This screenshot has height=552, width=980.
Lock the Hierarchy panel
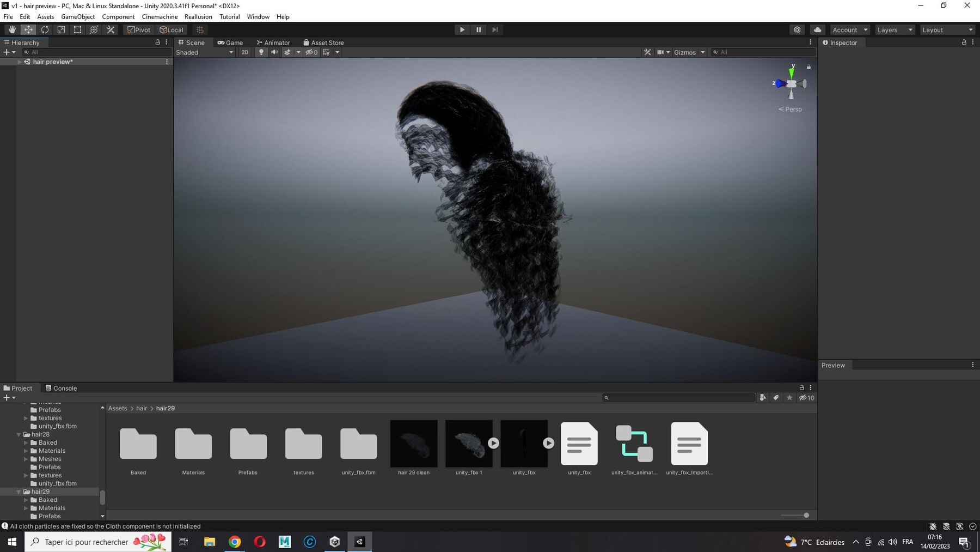pyautogui.click(x=158, y=42)
